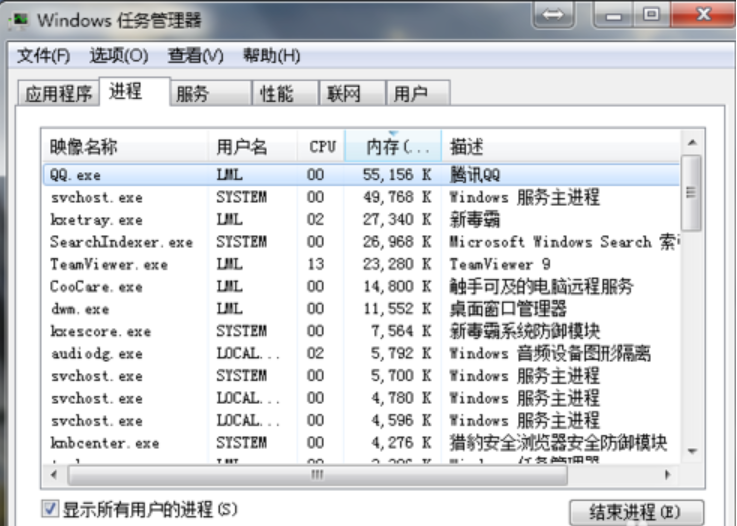The image size is (737, 526).
Task: Click the vertical scrollbar down arrow
Action: [x=690, y=451]
